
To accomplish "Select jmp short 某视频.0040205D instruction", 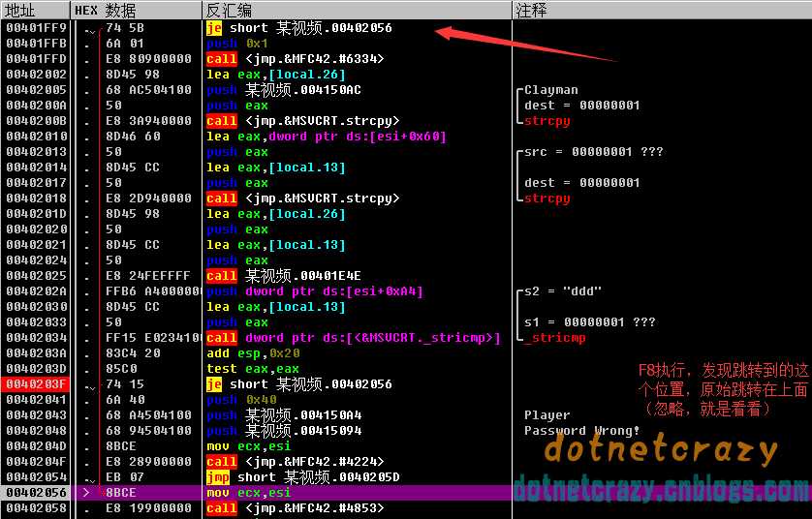I will pyautogui.click(x=303, y=477).
